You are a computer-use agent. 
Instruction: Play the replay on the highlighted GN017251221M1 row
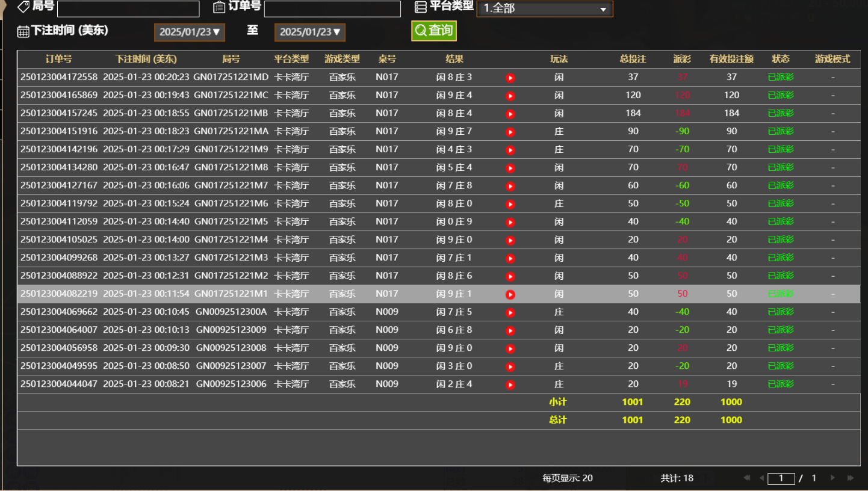[511, 294]
